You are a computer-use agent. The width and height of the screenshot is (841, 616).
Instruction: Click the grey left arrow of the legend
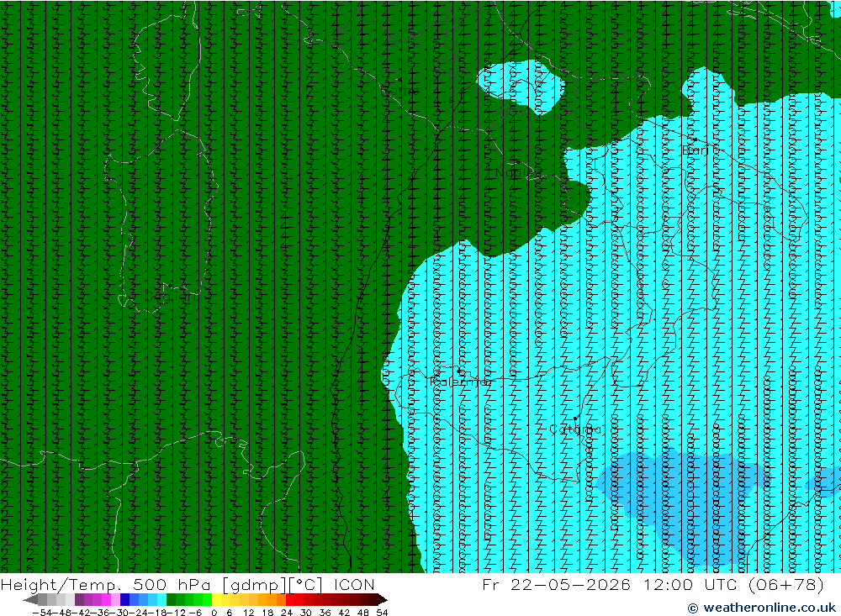(x=30, y=599)
